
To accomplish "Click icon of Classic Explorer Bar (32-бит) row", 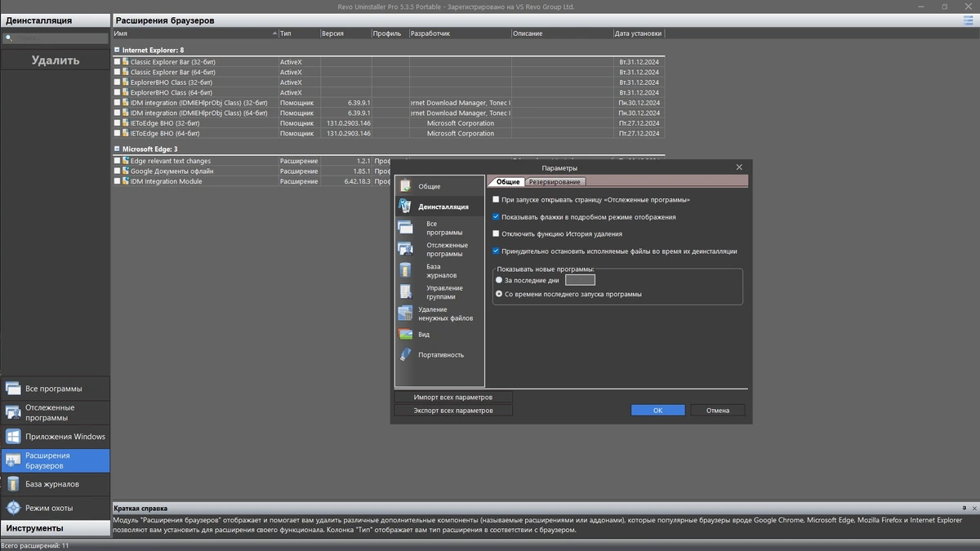I will (126, 62).
